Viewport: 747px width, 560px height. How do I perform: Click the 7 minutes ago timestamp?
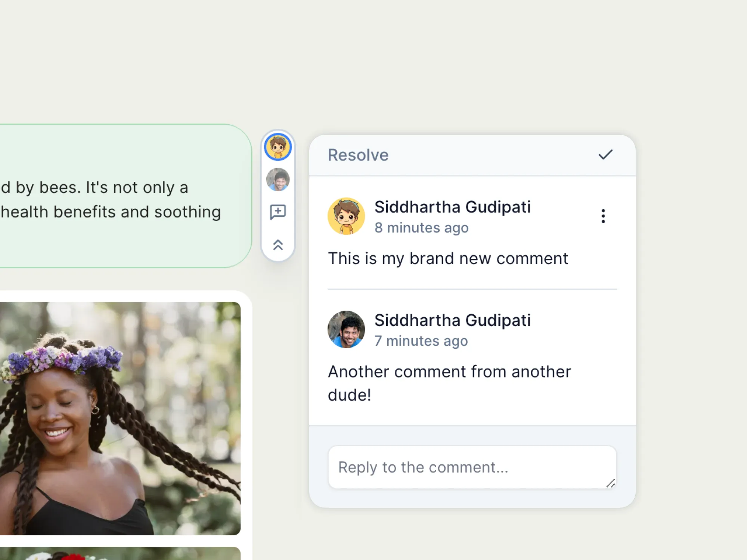pos(422,340)
